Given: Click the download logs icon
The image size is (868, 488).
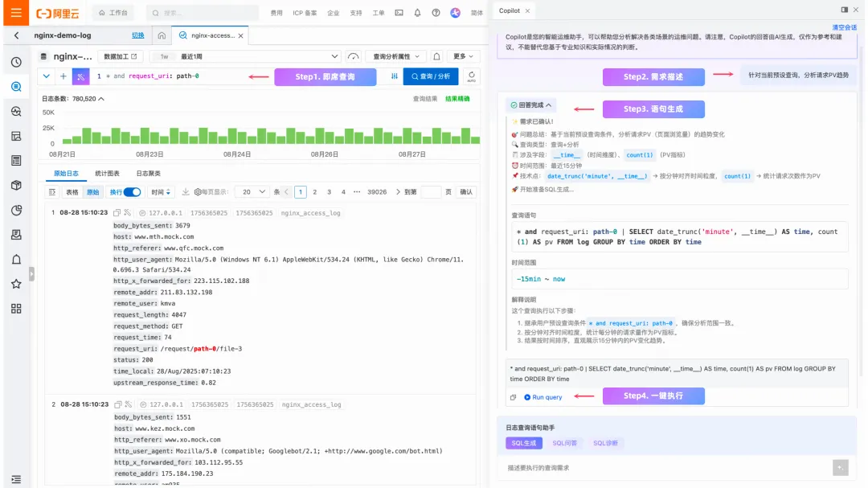Looking at the screenshot, I should [186, 192].
